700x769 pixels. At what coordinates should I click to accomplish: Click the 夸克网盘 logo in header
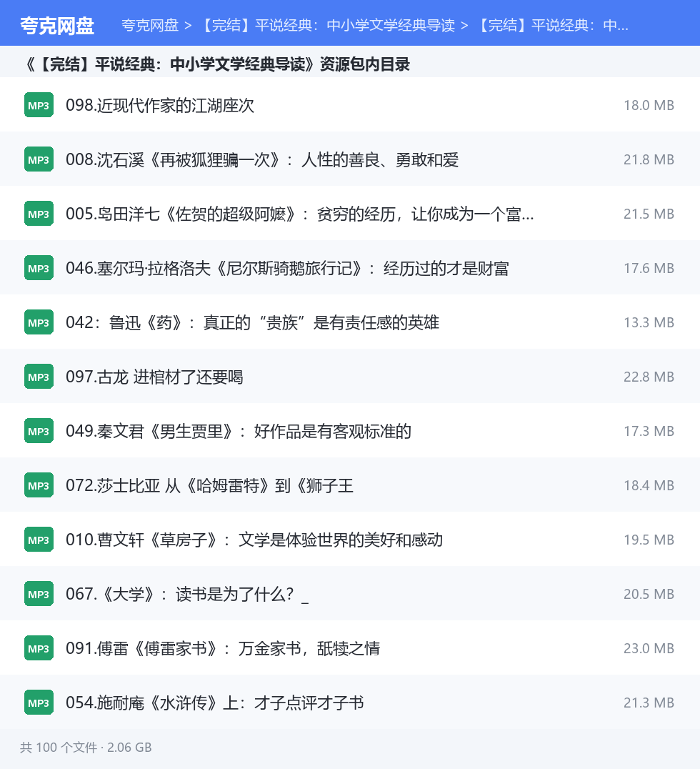pos(57,26)
